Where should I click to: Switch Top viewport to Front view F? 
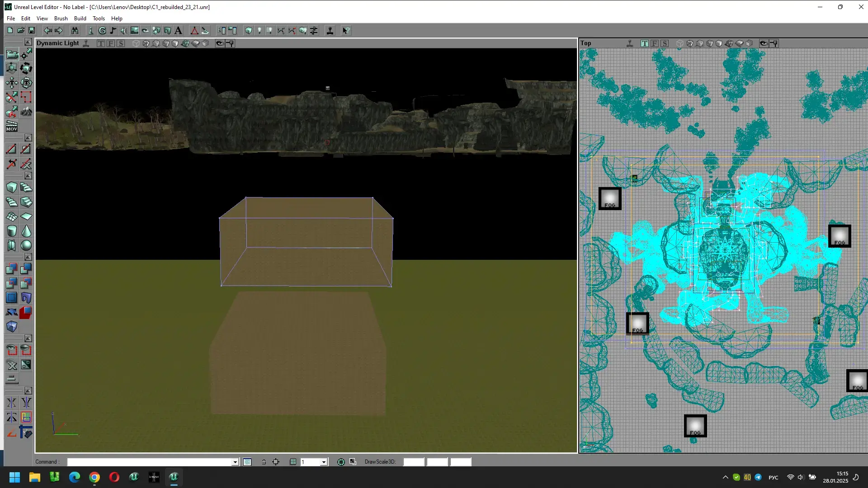655,43
